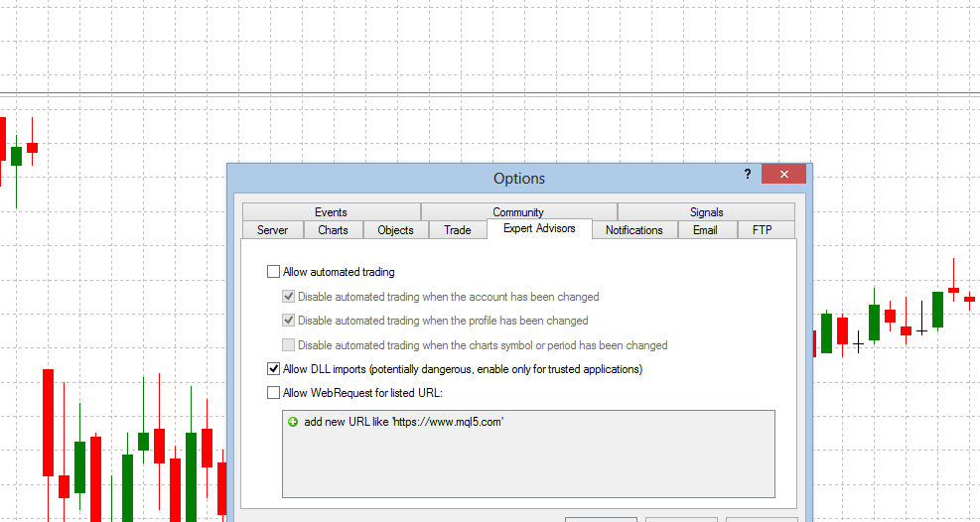Open the Notifications tab
980x522 pixels.
pyautogui.click(x=633, y=230)
